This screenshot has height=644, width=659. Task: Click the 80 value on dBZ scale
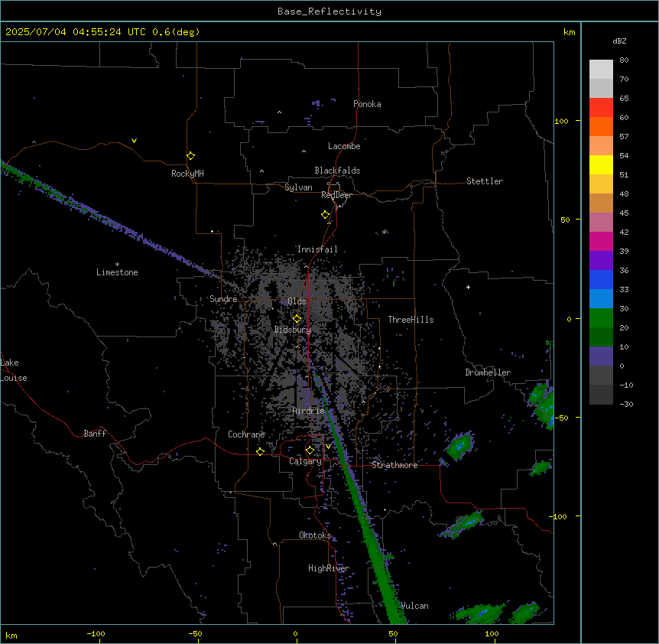624,60
